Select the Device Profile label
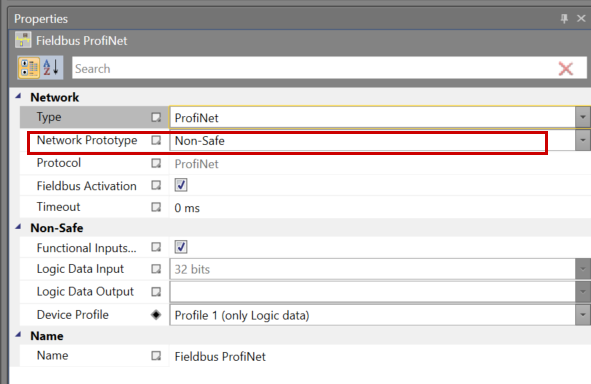Viewport: 591px width, 384px height. coord(73,315)
